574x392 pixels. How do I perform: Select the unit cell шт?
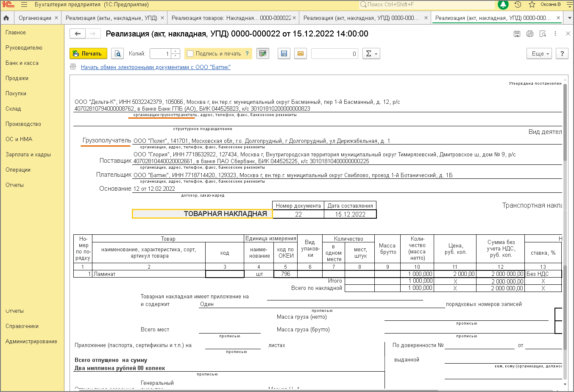pos(259,274)
